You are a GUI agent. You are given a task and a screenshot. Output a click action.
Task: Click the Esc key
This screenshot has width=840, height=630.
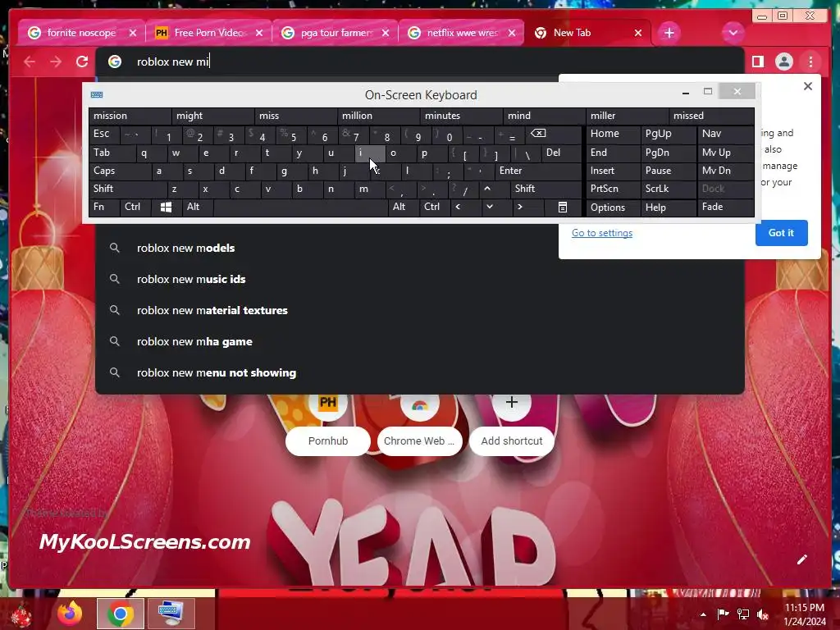(x=104, y=134)
